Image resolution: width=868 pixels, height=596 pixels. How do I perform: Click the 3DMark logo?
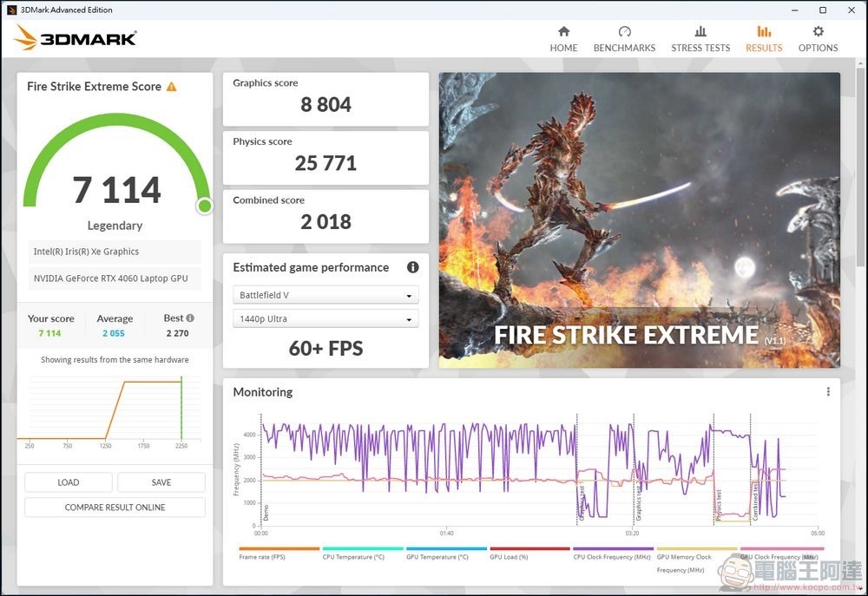(76, 37)
